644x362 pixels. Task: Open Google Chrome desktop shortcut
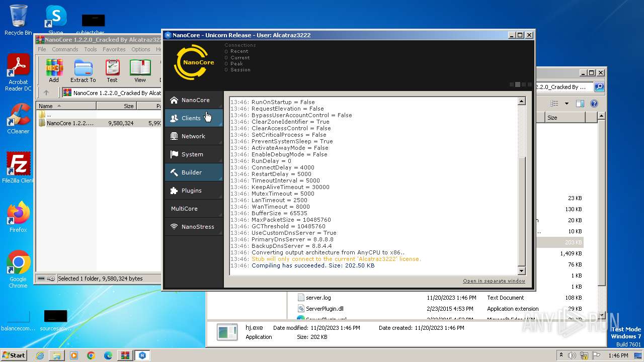(18, 269)
